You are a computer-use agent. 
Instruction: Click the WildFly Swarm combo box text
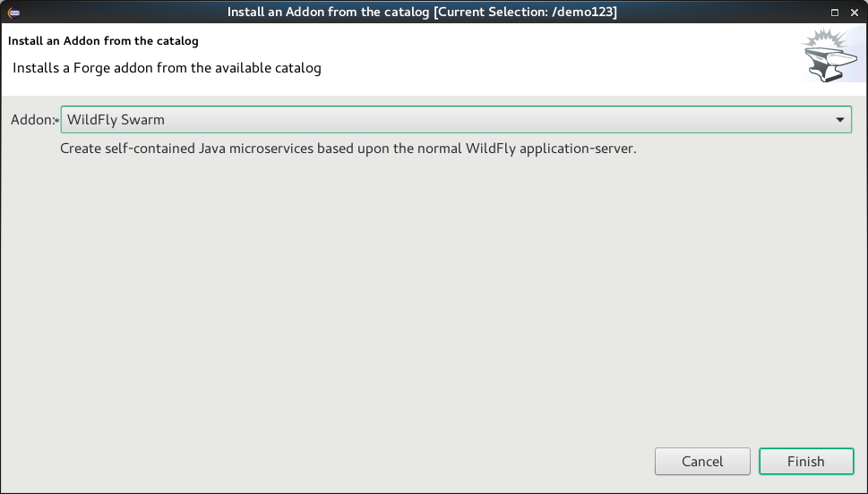tap(116, 120)
